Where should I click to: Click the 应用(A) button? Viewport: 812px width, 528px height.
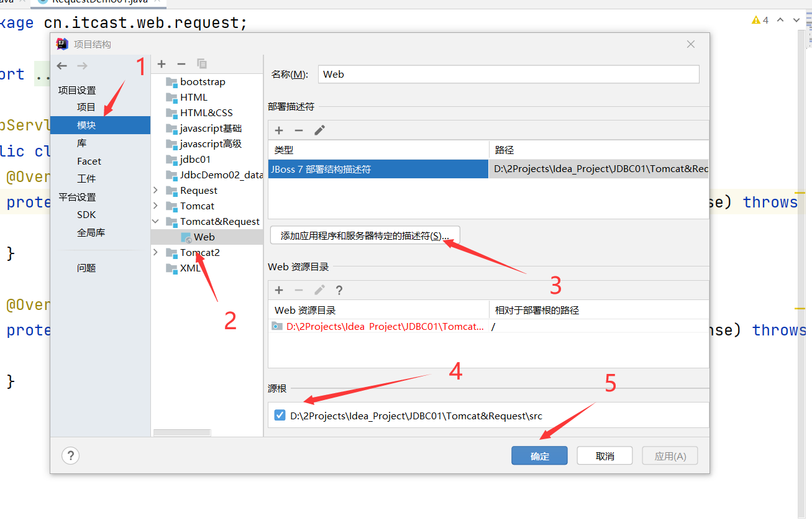670,456
